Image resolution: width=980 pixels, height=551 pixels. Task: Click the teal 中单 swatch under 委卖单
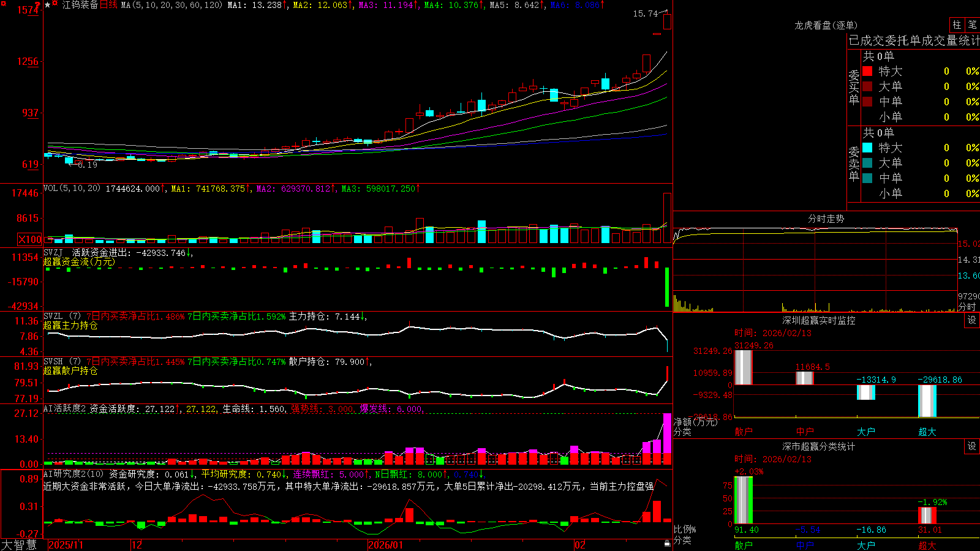tap(867, 178)
